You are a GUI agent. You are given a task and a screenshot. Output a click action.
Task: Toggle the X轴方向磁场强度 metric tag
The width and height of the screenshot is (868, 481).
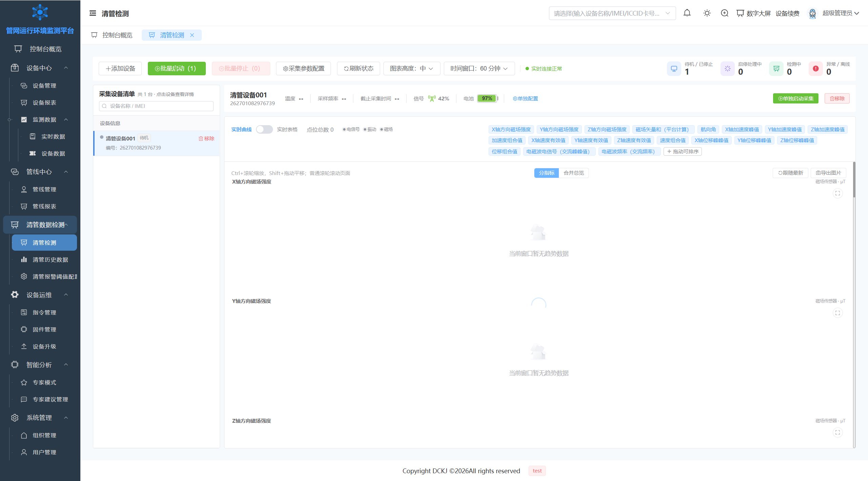511,129
